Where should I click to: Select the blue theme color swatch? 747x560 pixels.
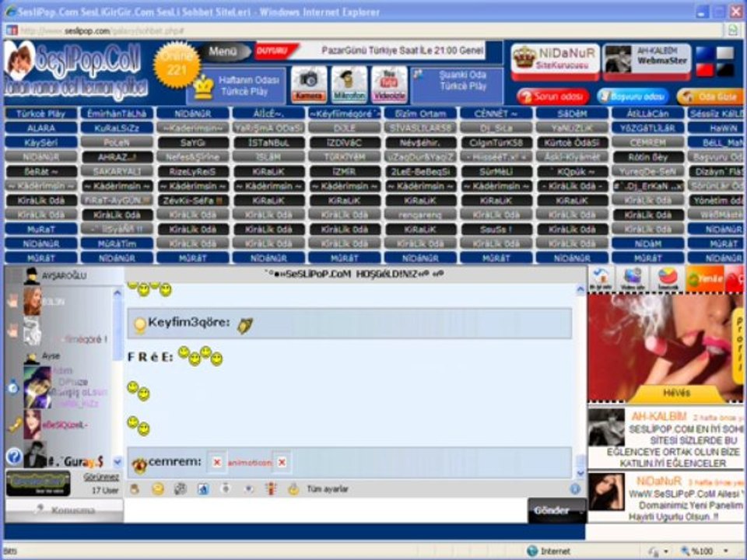705,53
